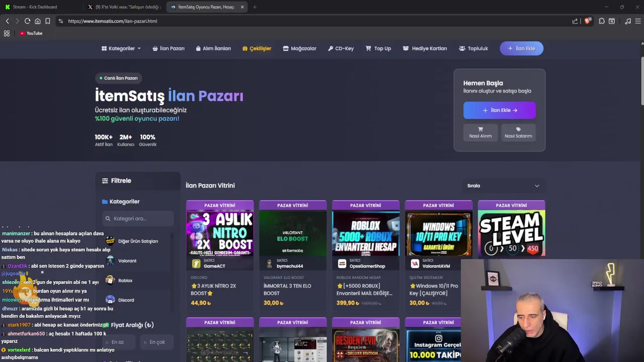644x362 pixels.
Task: Close the İtemSatış Oyuncu Pazarı tab
Action: pyautogui.click(x=242, y=7)
